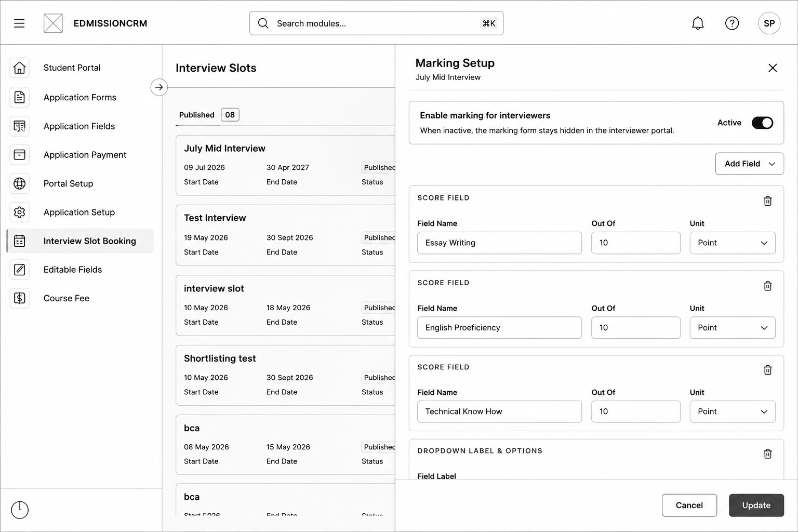Click the Editable Fields pencil icon
The height and width of the screenshot is (532, 798).
pos(20,270)
